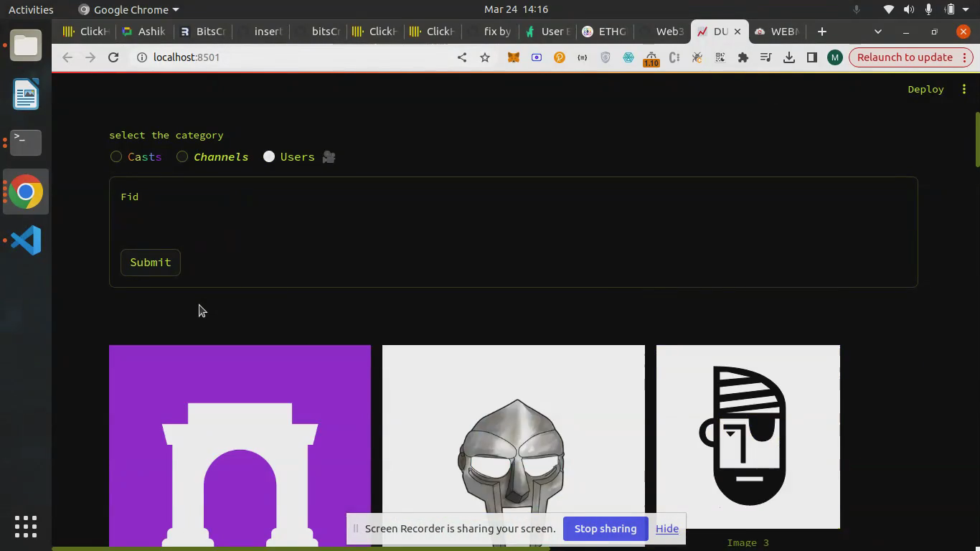Click the Deploy button

[925, 89]
